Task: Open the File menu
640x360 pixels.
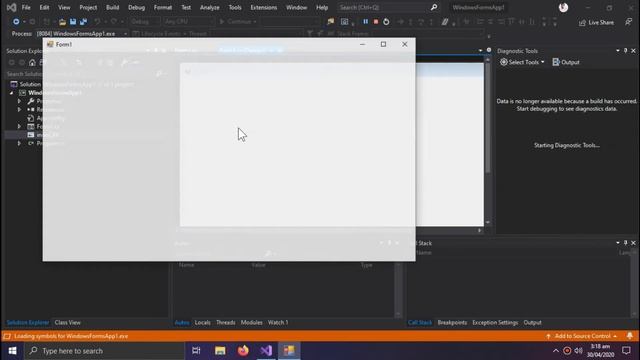Action: [26, 7]
